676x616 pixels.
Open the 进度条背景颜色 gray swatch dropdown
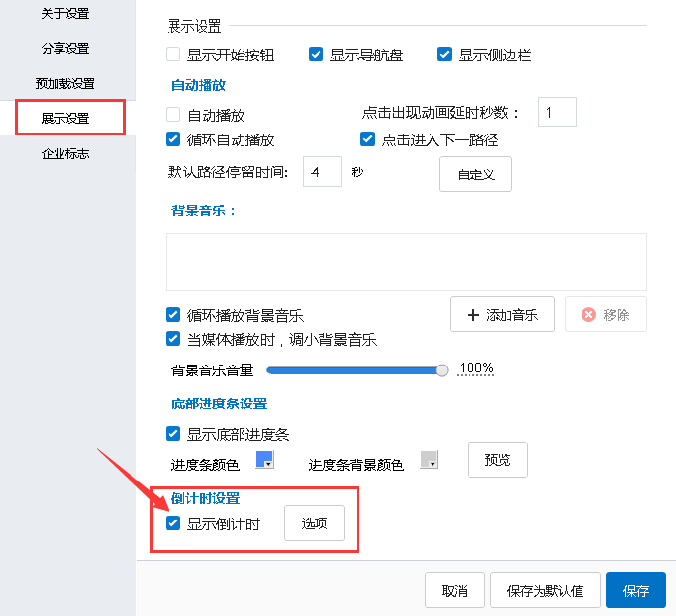click(430, 460)
